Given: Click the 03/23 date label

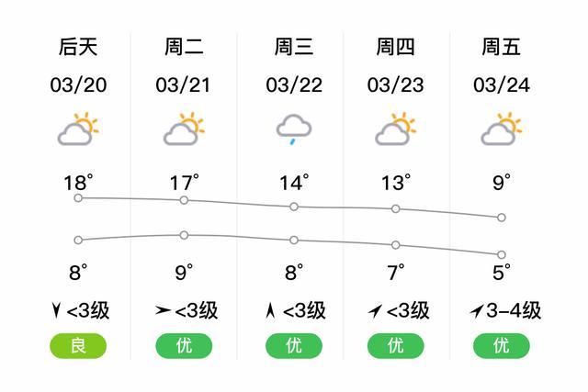Looking at the screenshot, I should 396,85.
